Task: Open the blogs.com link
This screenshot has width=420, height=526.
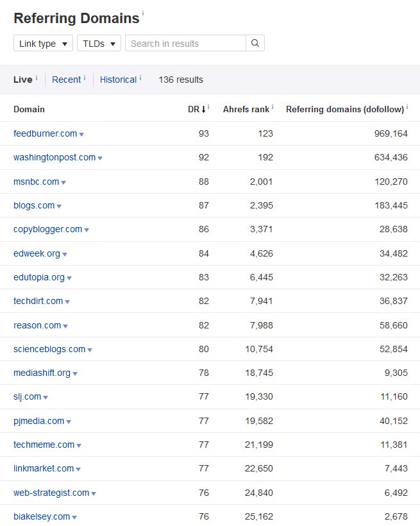Action: [34, 205]
